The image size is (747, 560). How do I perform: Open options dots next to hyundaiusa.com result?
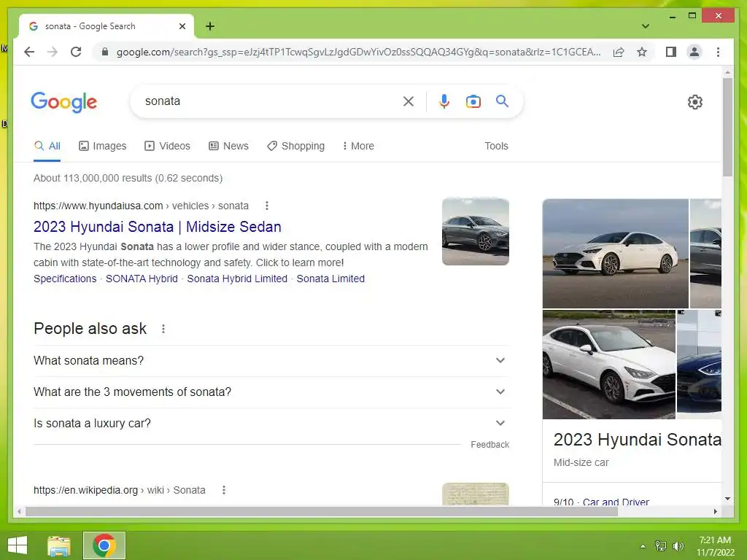[x=267, y=206]
